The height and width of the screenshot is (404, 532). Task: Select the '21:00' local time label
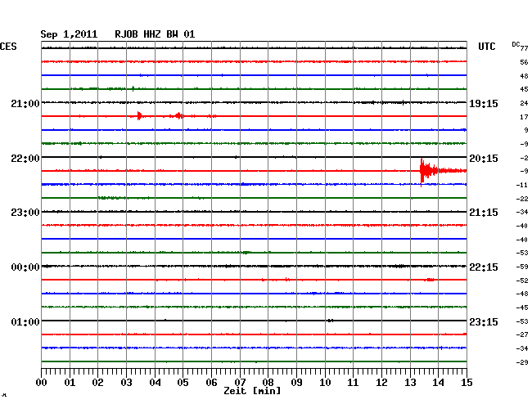(x=25, y=103)
